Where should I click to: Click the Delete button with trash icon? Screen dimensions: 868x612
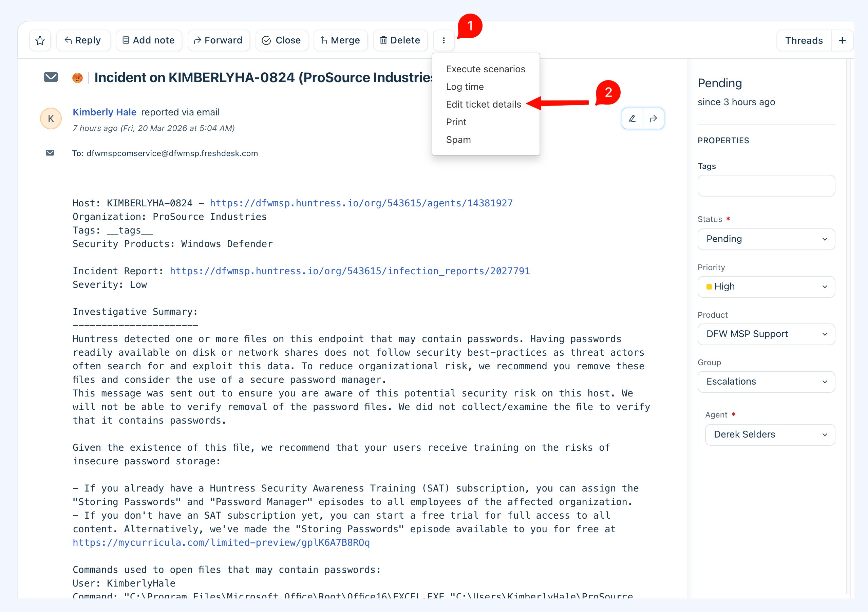click(x=400, y=40)
